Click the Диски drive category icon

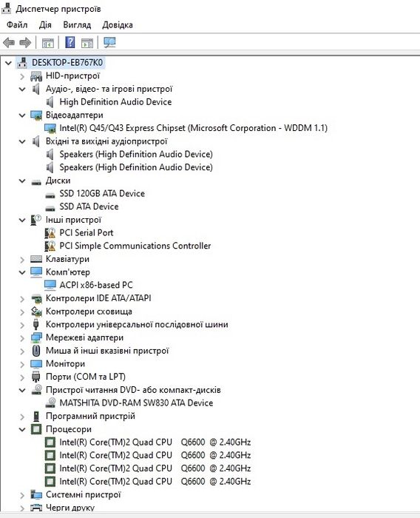click(x=36, y=182)
